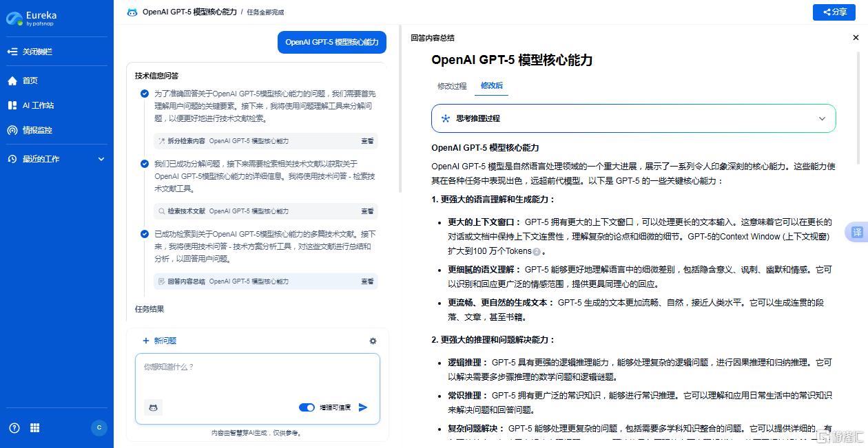Click the help question mark icon
The height and width of the screenshot is (448, 868).
pyautogui.click(x=14, y=427)
